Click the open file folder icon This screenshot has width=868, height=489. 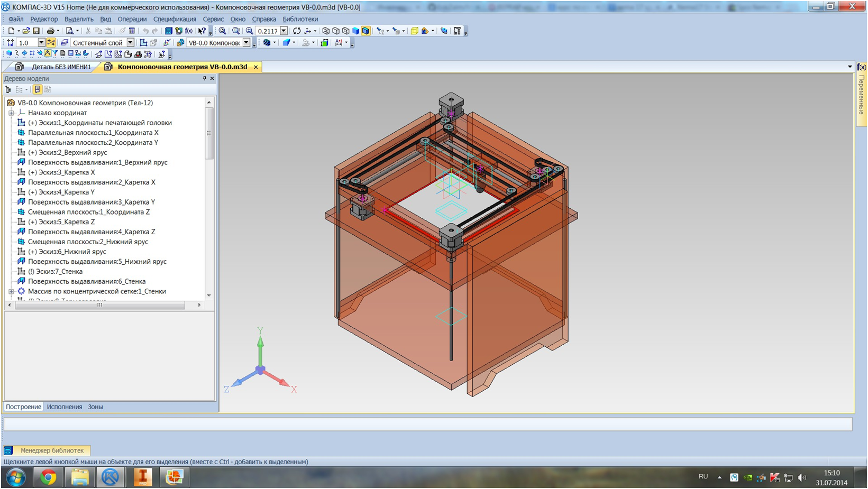click(25, 31)
